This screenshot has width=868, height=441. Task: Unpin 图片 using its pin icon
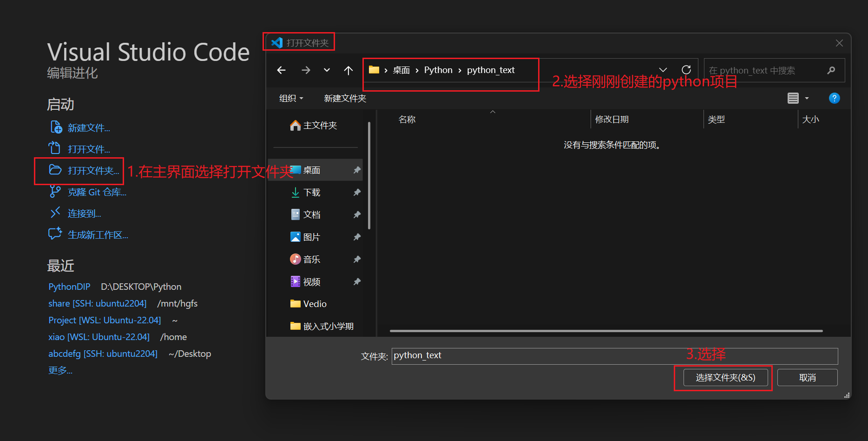click(356, 237)
